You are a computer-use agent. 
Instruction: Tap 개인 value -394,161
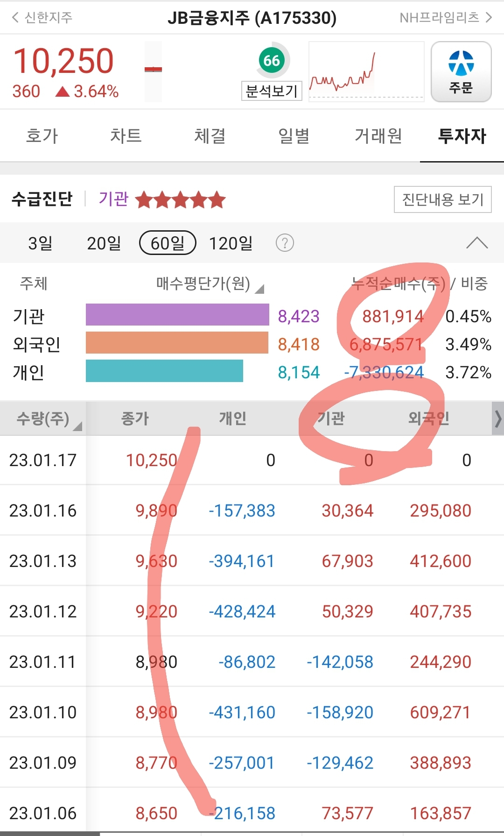pyautogui.click(x=242, y=561)
